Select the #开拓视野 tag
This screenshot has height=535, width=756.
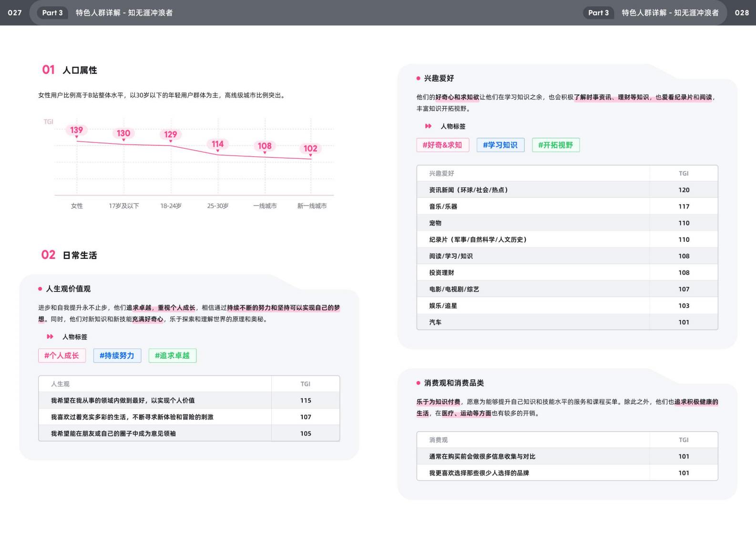(x=556, y=145)
